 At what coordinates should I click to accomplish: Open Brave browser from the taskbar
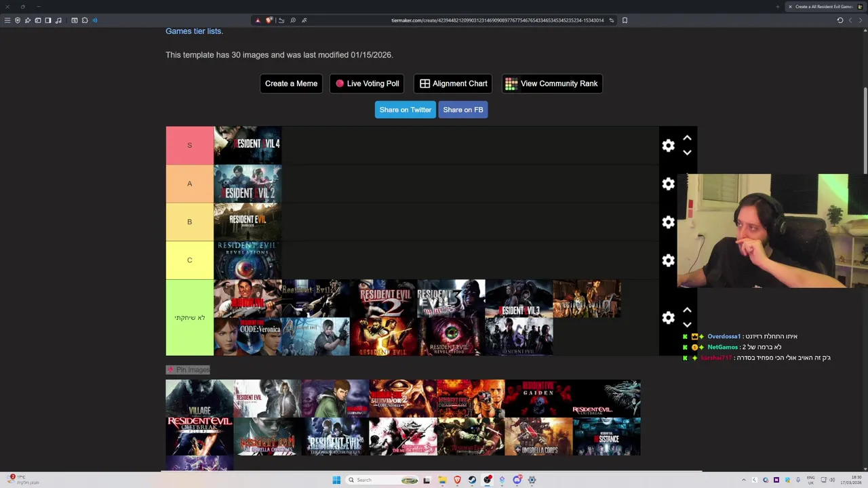point(457,480)
